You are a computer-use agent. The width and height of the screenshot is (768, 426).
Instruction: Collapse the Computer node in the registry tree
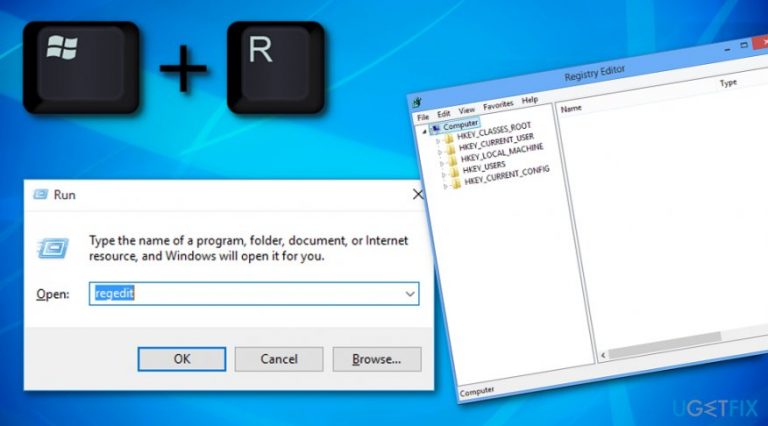424,131
